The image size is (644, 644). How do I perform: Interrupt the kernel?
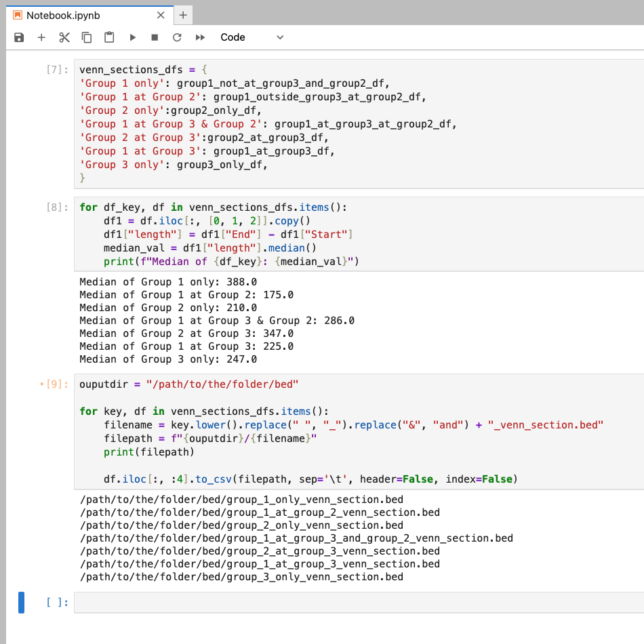(155, 37)
